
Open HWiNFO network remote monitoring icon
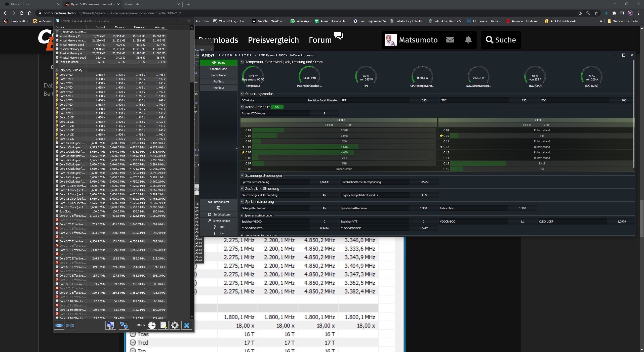coord(124,325)
